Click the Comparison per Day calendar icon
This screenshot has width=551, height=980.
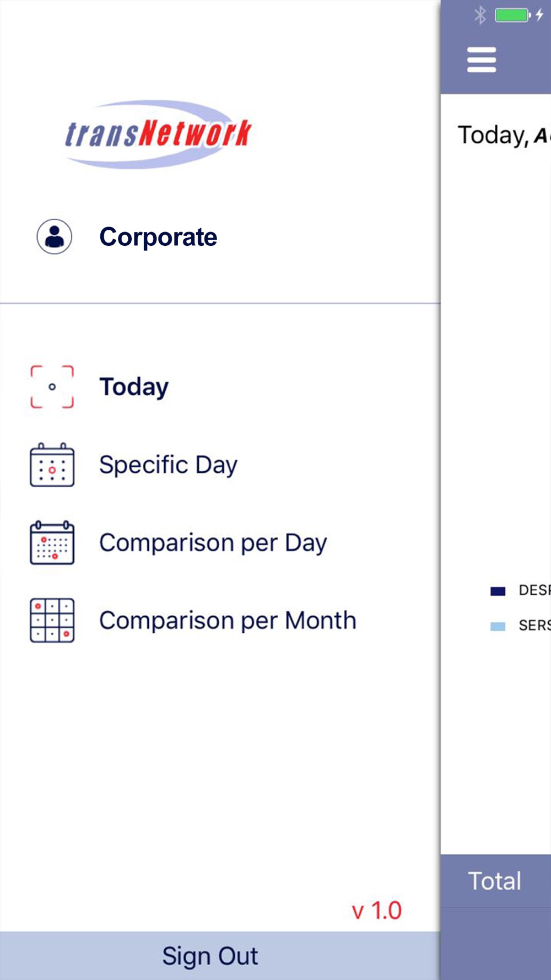pyautogui.click(x=52, y=543)
